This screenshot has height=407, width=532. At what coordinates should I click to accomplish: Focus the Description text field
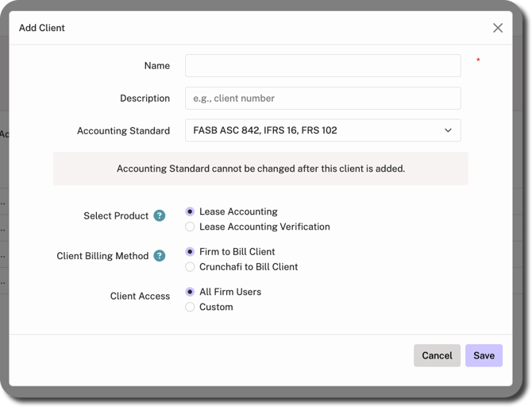[x=322, y=99]
